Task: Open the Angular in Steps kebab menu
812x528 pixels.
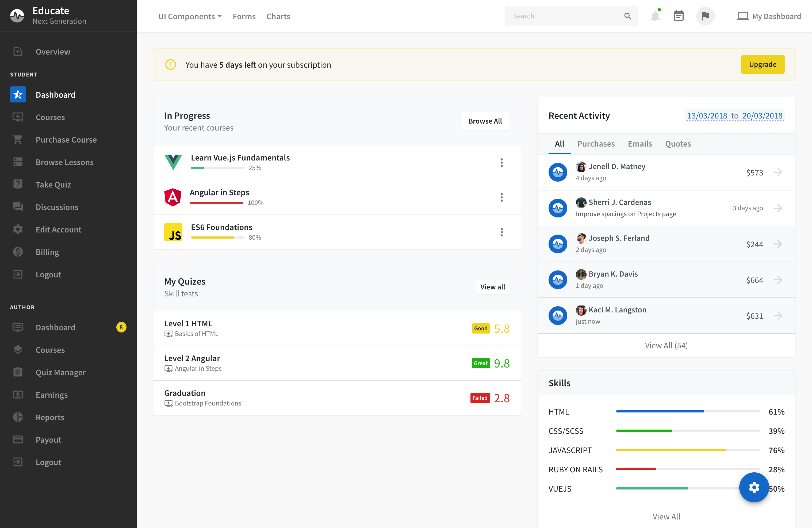Action: [x=501, y=197]
